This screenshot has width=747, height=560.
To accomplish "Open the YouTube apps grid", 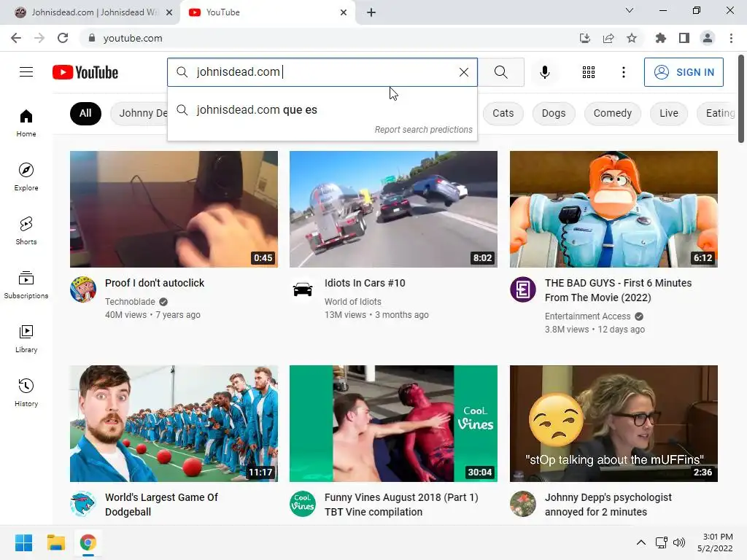I will tap(589, 72).
